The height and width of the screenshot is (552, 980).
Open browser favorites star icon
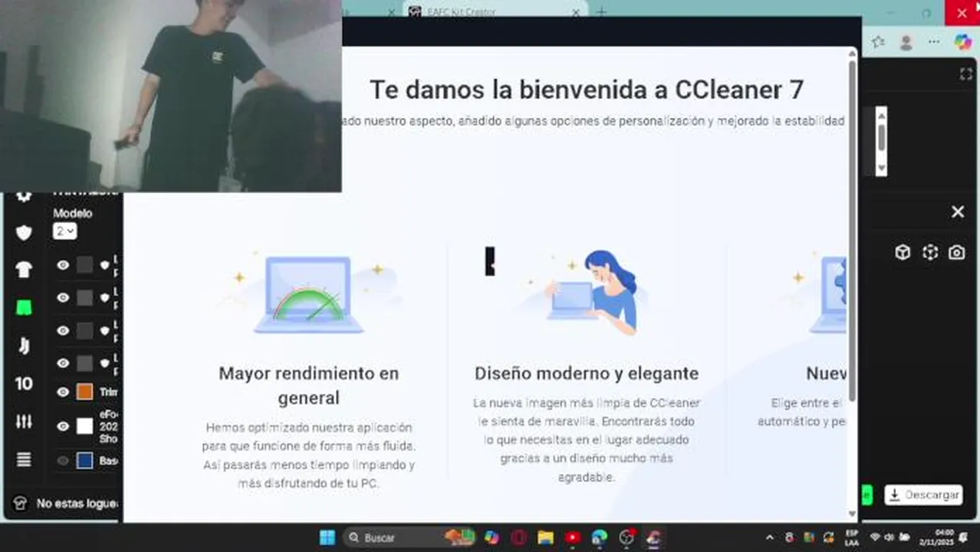878,42
